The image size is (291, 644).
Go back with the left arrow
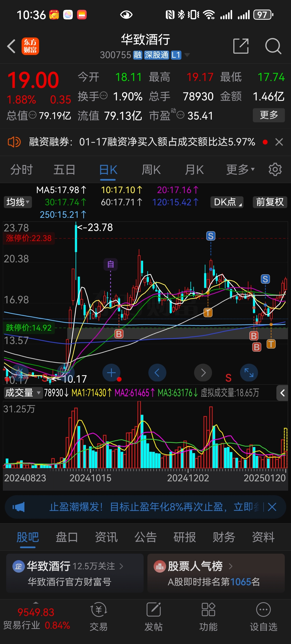(11, 46)
